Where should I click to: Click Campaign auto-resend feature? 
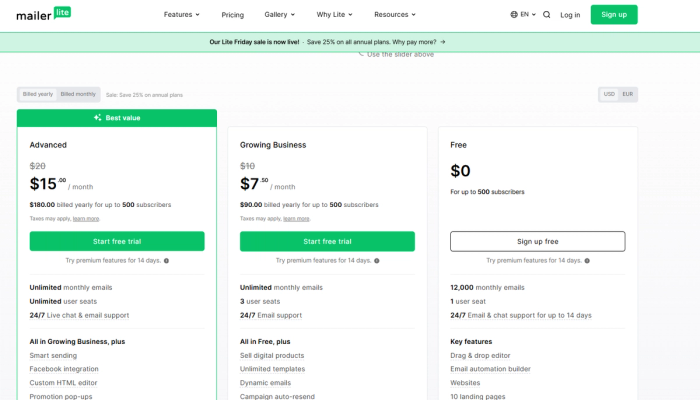pos(277,396)
